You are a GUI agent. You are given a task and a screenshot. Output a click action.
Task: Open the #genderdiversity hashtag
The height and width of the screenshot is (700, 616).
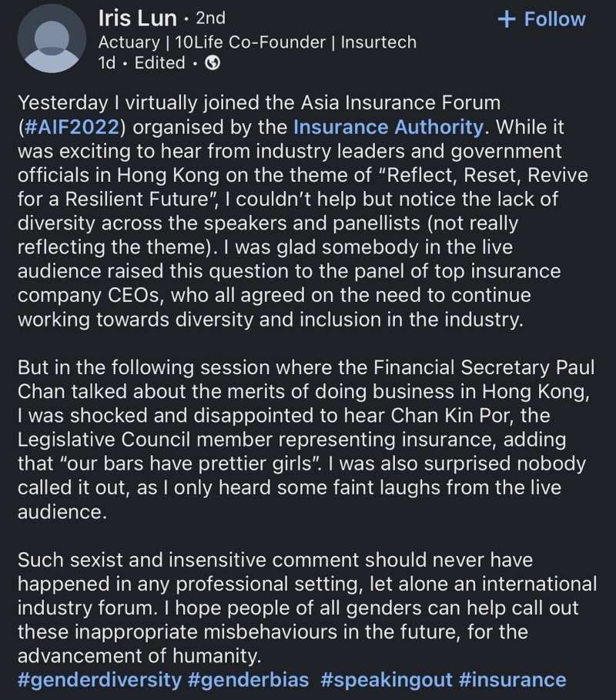pyautogui.click(x=99, y=680)
